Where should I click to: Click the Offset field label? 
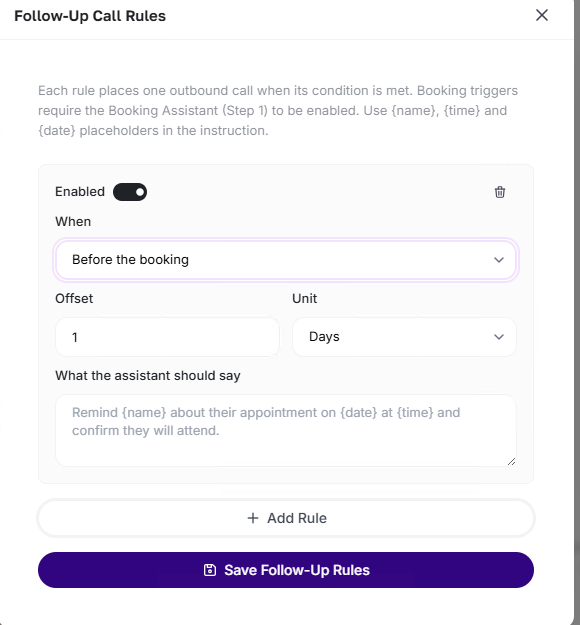click(x=74, y=299)
